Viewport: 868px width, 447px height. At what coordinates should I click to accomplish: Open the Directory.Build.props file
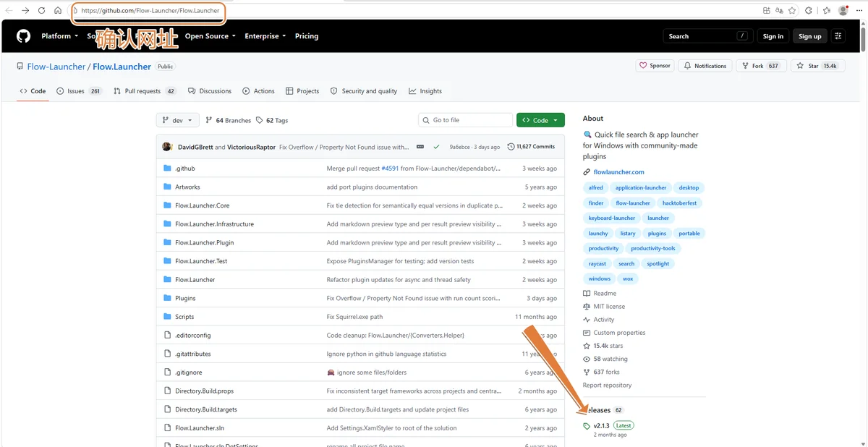click(204, 391)
